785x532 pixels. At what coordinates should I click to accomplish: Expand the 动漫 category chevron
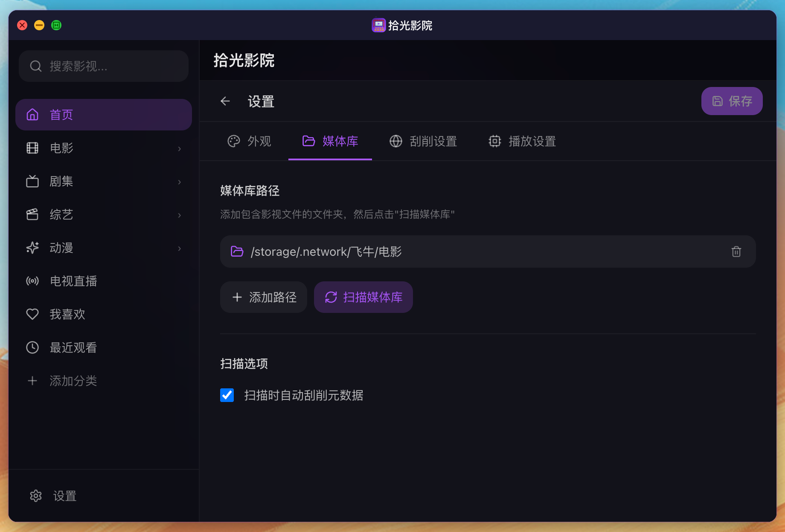(x=180, y=248)
